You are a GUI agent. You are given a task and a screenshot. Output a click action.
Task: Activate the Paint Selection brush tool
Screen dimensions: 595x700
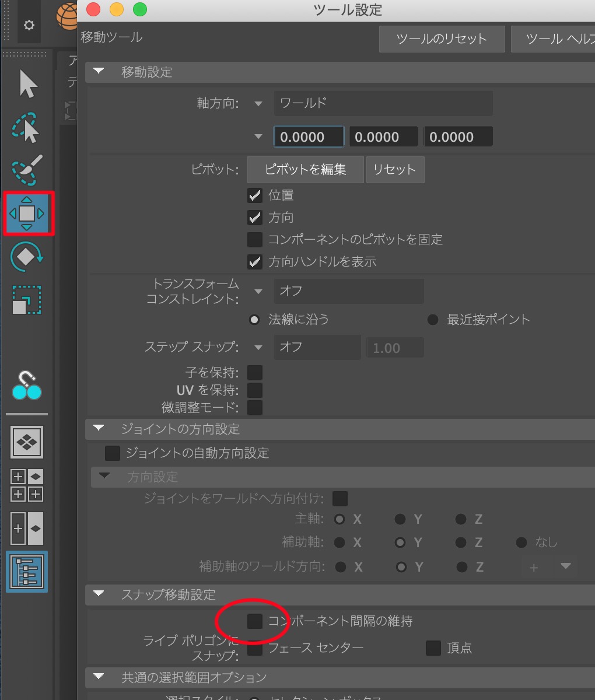click(x=27, y=170)
